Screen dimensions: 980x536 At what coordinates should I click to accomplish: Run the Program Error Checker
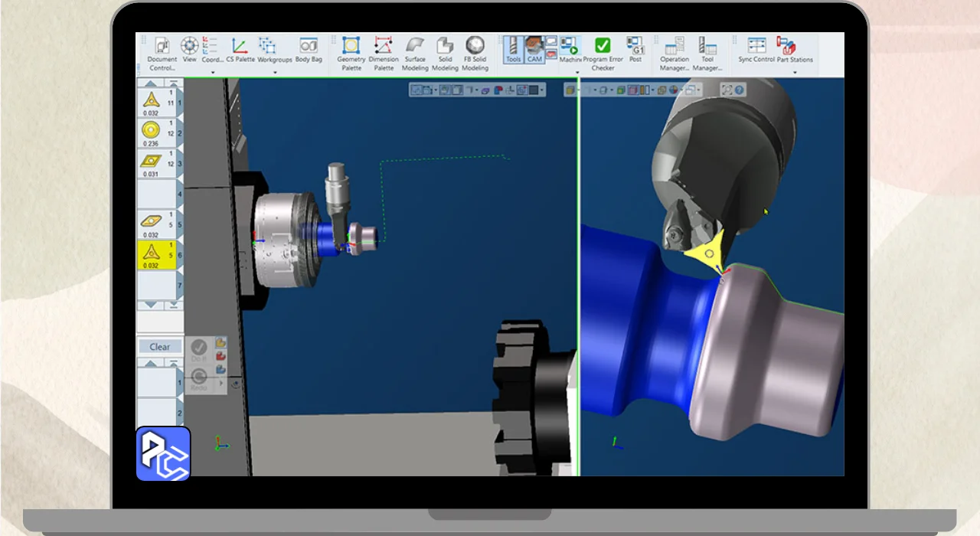click(603, 53)
